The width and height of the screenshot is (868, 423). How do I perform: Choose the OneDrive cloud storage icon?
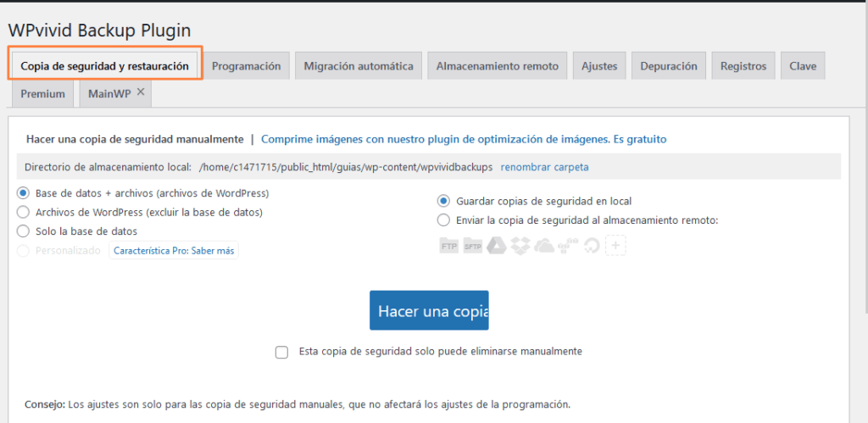pyautogui.click(x=544, y=246)
